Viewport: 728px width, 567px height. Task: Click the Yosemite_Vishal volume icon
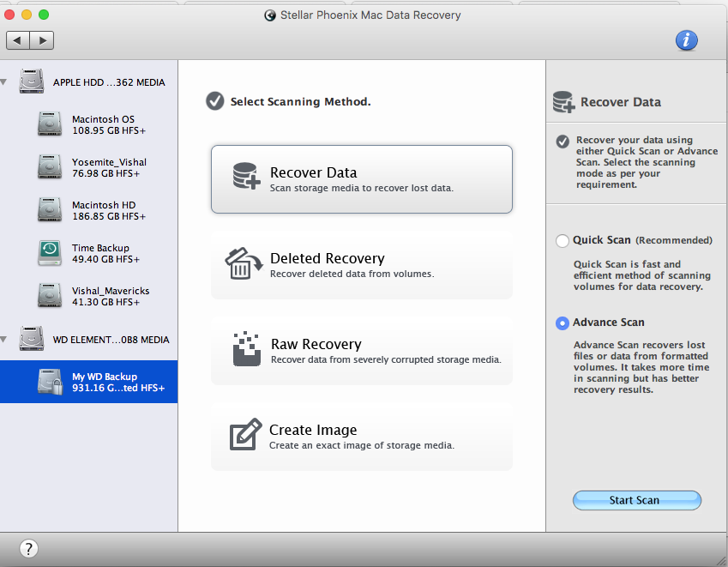(50, 166)
